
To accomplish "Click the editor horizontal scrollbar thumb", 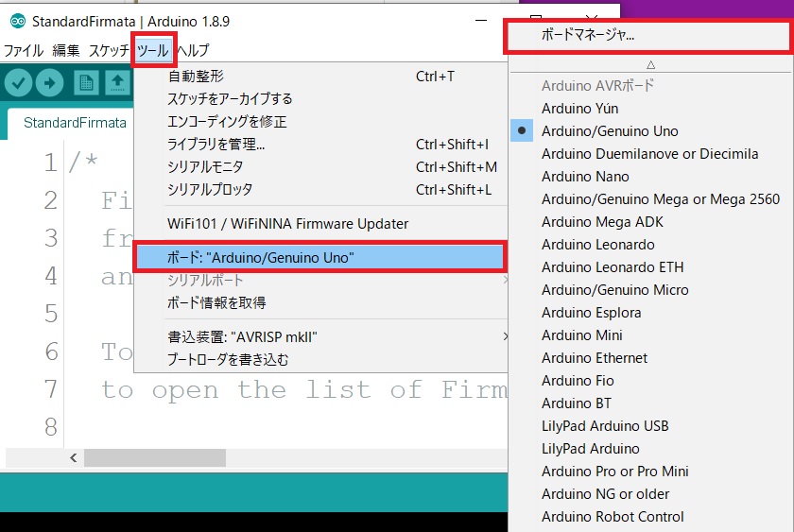I will (x=155, y=457).
